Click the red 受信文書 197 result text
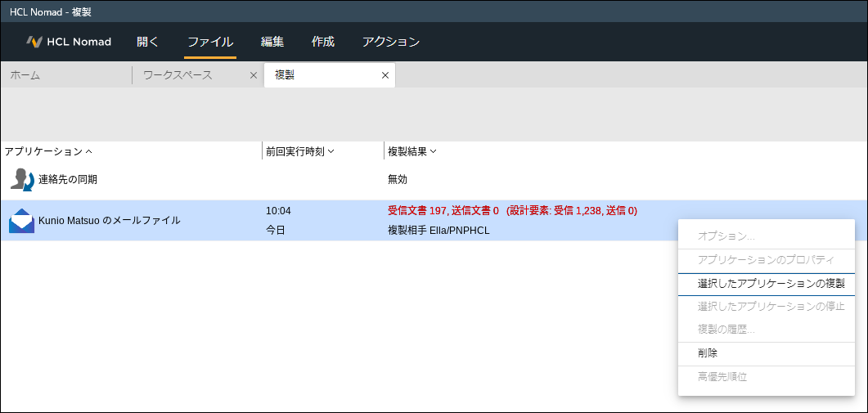Image resolution: width=868 pixels, height=413 pixels. tap(512, 210)
